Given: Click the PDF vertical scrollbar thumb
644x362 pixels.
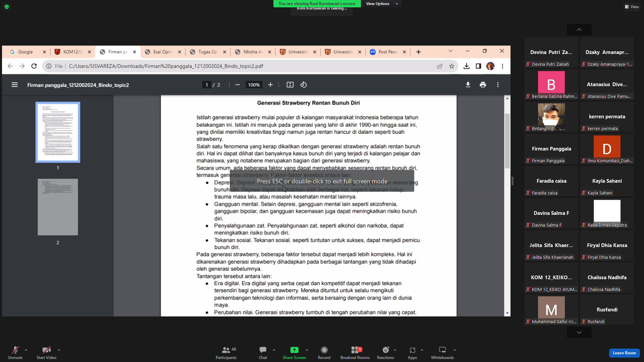Looking at the screenshot, I should [x=507, y=141].
